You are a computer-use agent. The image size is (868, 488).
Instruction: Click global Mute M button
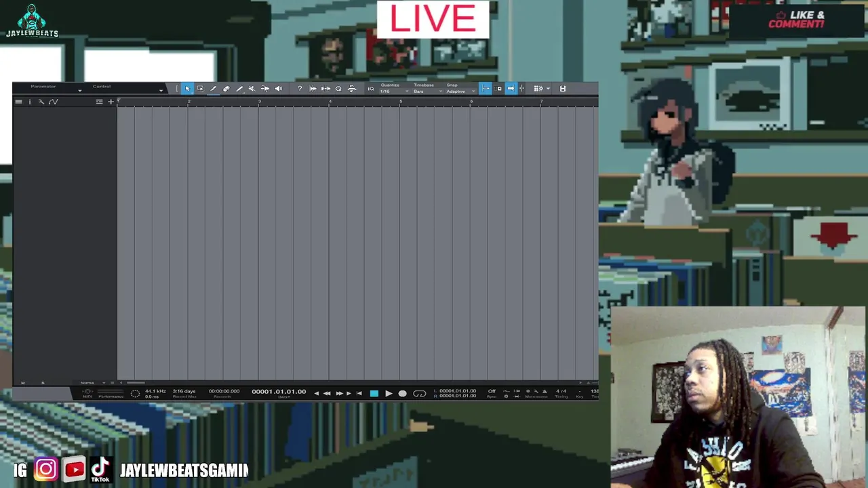click(x=22, y=383)
